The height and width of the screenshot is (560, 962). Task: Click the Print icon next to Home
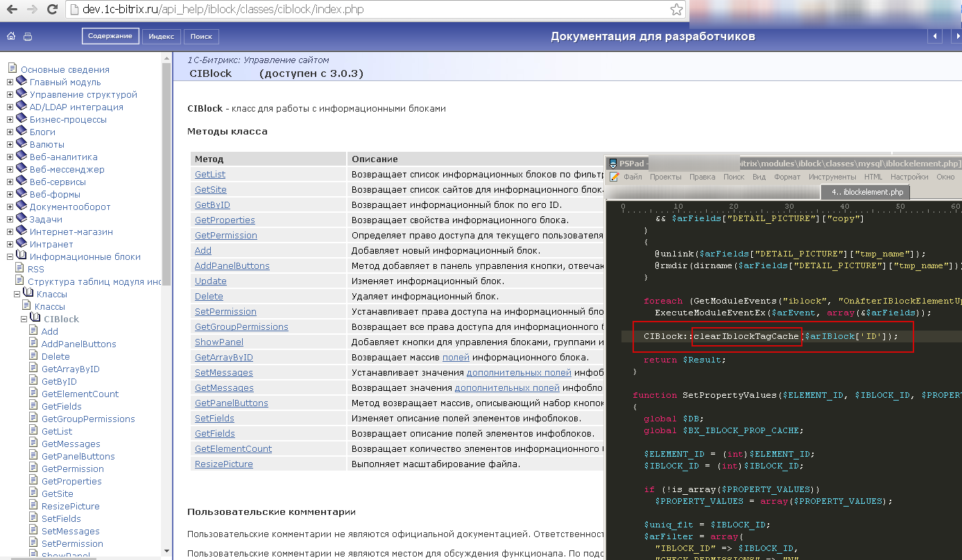pos(26,35)
